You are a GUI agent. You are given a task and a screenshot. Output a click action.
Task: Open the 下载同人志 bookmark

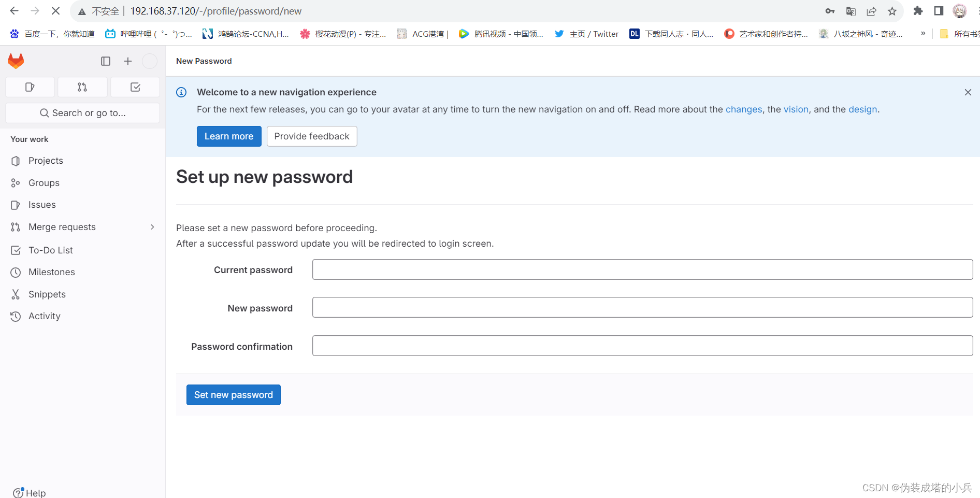click(x=672, y=34)
